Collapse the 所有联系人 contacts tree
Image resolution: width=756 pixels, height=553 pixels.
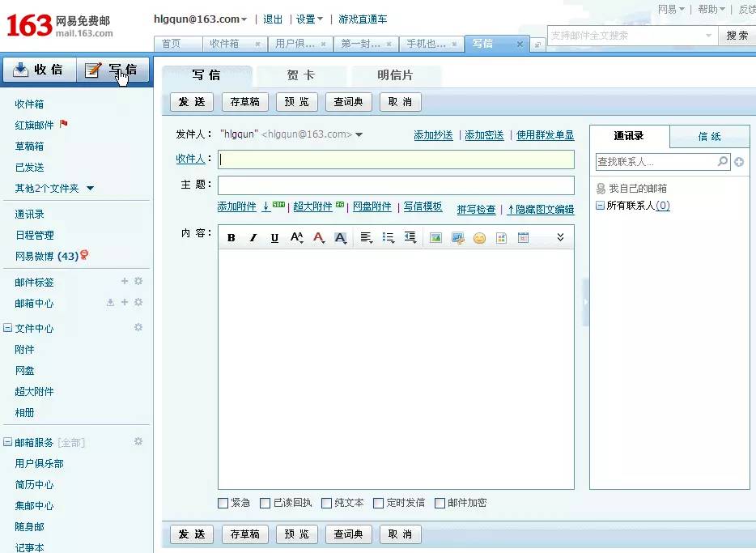(600, 206)
